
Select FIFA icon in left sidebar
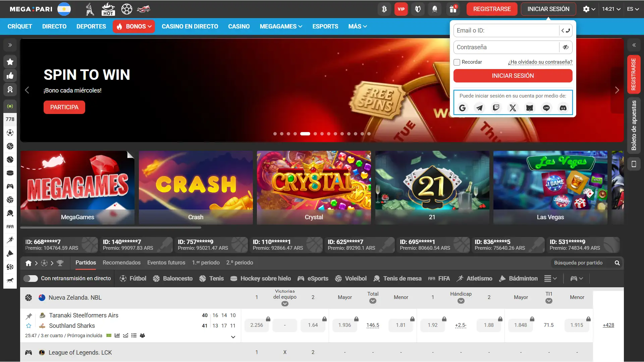coord(10,227)
